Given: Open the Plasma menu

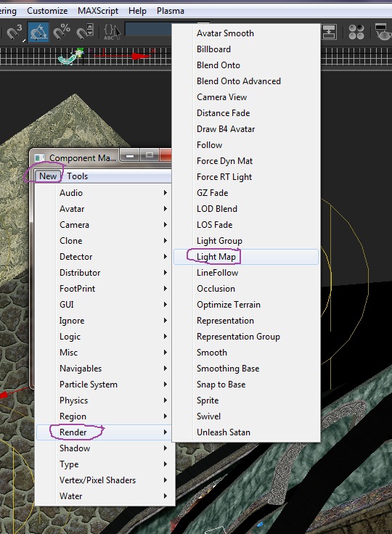Looking at the screenshot, I should [170, 11].
